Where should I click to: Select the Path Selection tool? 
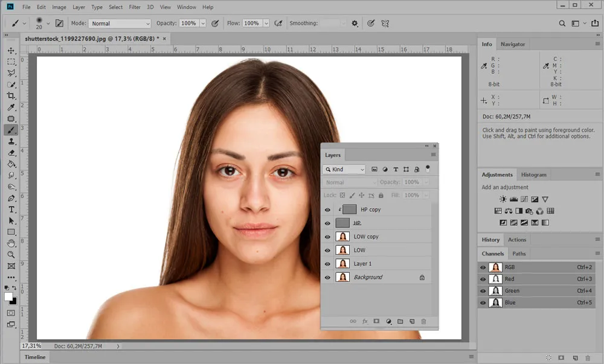(11, 221)
